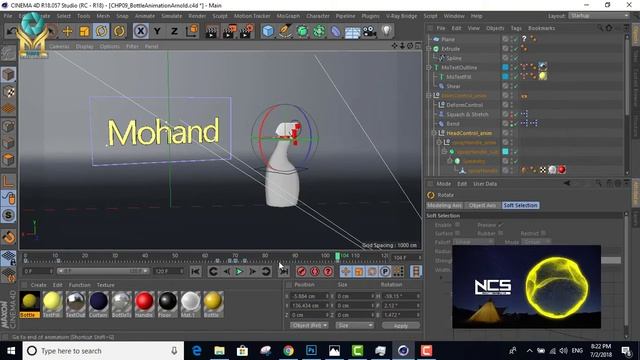
Task: Enable Soft Selection checkbox
Action: pyautogui.click(x=458, y=224)
